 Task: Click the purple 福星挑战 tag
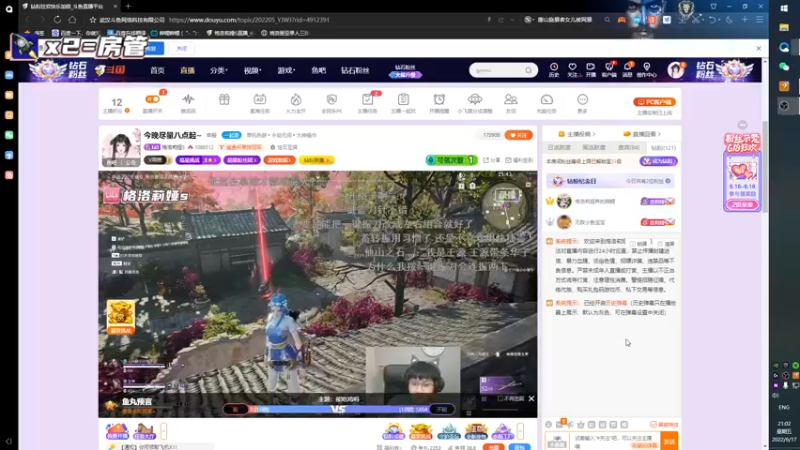(197, 160)
